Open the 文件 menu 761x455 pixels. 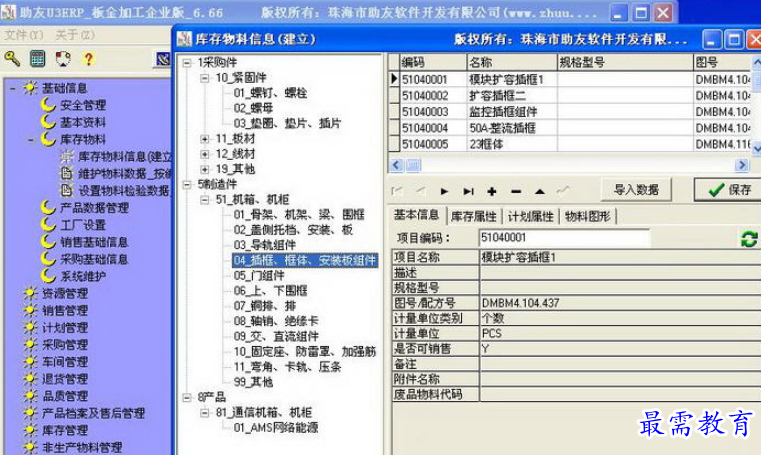coord(24,35)
